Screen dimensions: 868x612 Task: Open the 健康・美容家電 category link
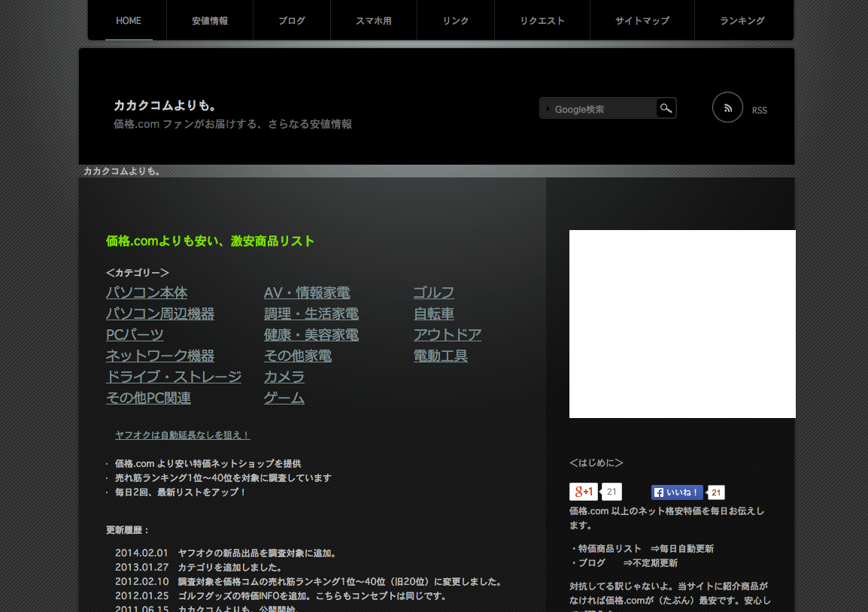point(311,335)
